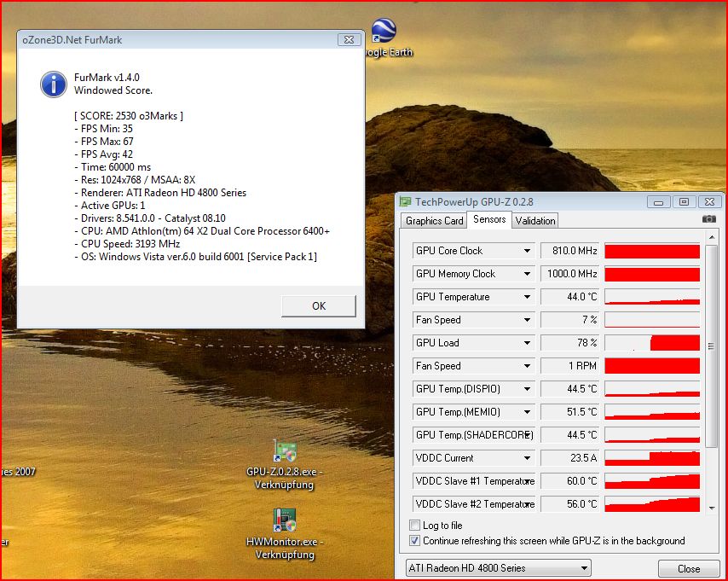The width and height of the screenshot is (728, 581).
Task: Click the GPU-Z title bar app icon
Action: point(405,201)
